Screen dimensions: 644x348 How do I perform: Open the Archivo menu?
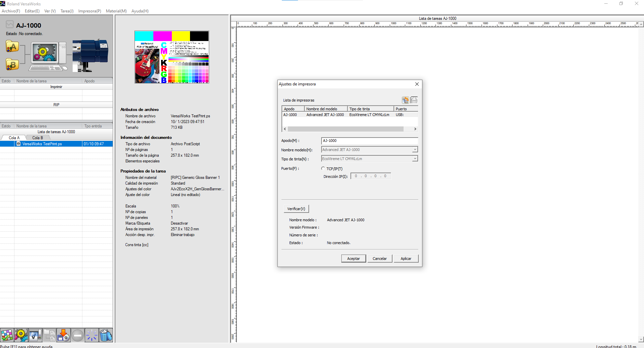pyautogui.click(x=11, y=11)
